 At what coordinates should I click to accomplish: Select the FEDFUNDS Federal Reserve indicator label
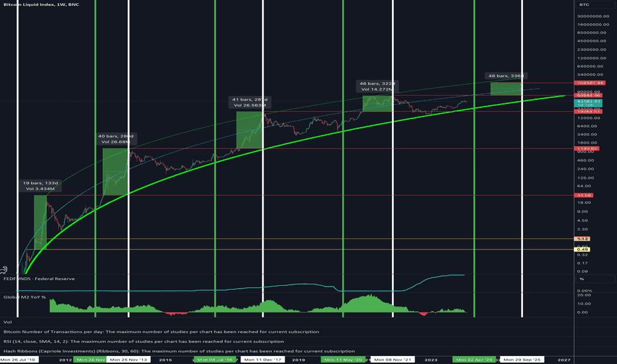pyautogui.click(x=39, y=279)
